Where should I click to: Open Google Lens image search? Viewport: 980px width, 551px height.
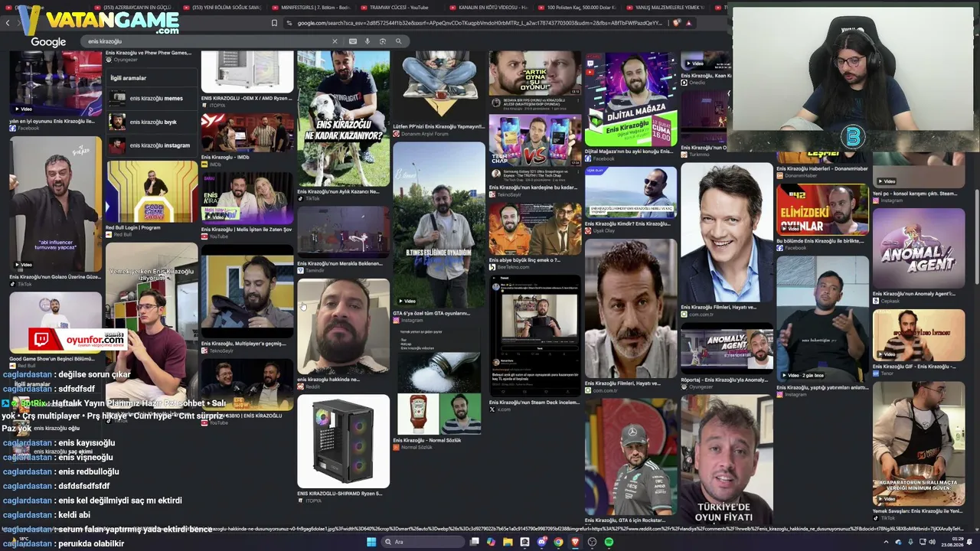(383, 41)
